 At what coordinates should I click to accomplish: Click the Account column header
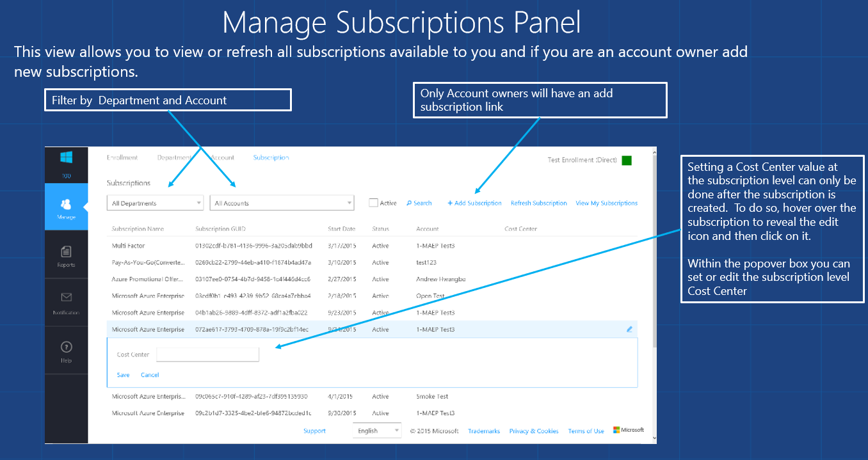428,228
